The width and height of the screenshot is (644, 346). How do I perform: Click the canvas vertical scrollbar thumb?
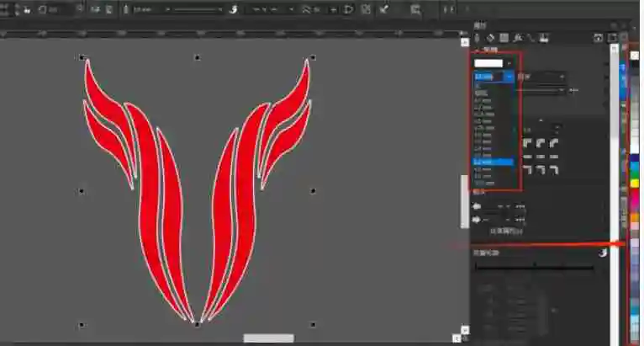tap(463, 200)
